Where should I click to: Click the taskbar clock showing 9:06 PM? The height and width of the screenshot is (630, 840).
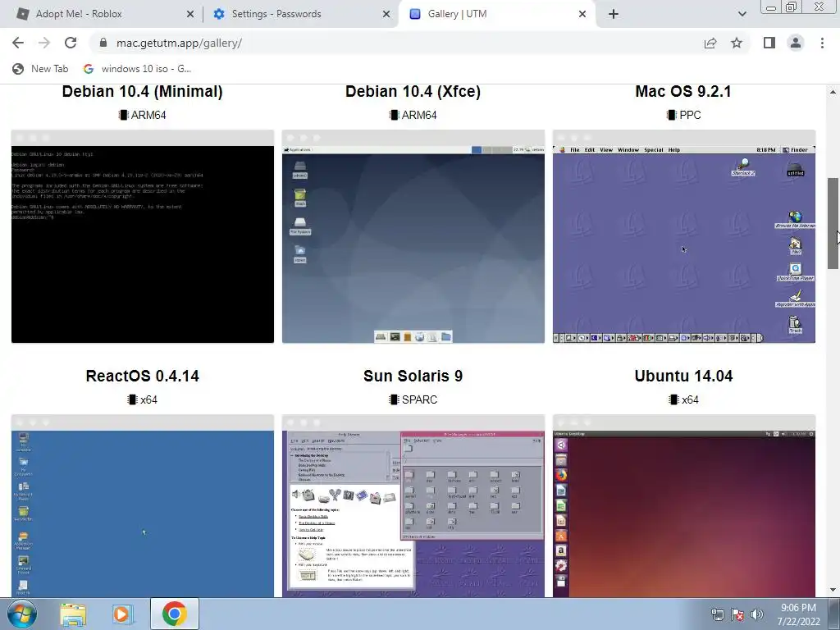coord(799,614)
